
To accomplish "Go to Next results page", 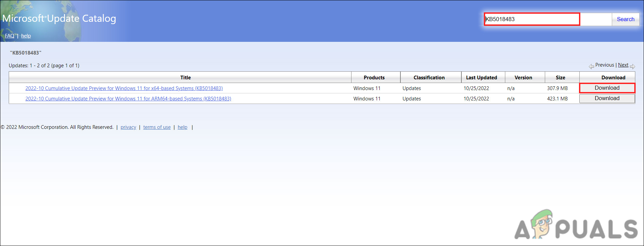I will (x=623, y=65).
